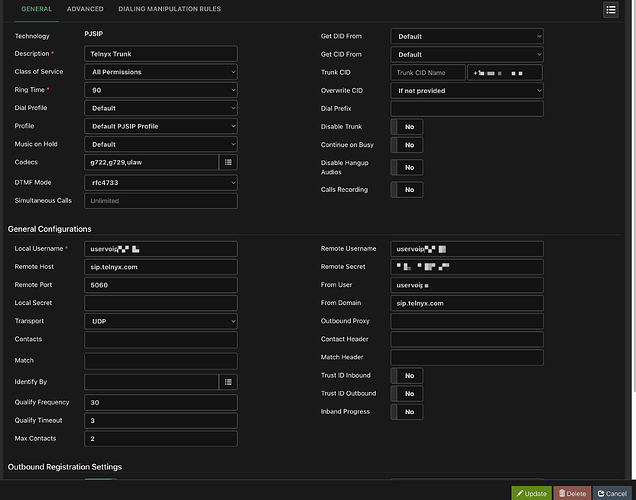This screenshot has width=636, height=500.
Task: Toggle the Calls Recording switch
Action: tap(407, 190)
